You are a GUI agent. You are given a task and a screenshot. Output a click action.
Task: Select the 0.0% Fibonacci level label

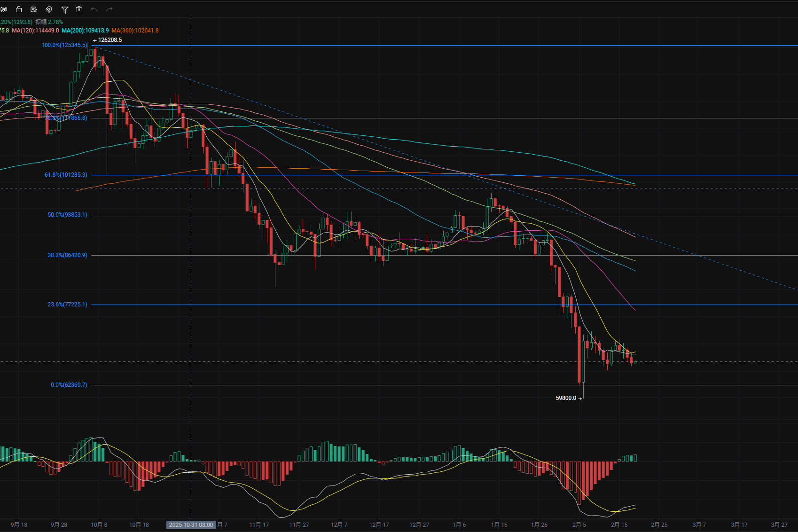(x=69, y=385)
